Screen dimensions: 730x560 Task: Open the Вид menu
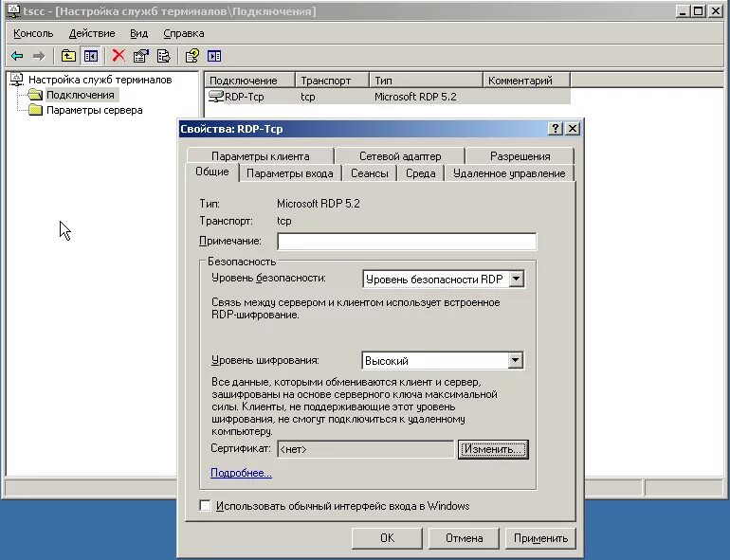tap(138, 33)
